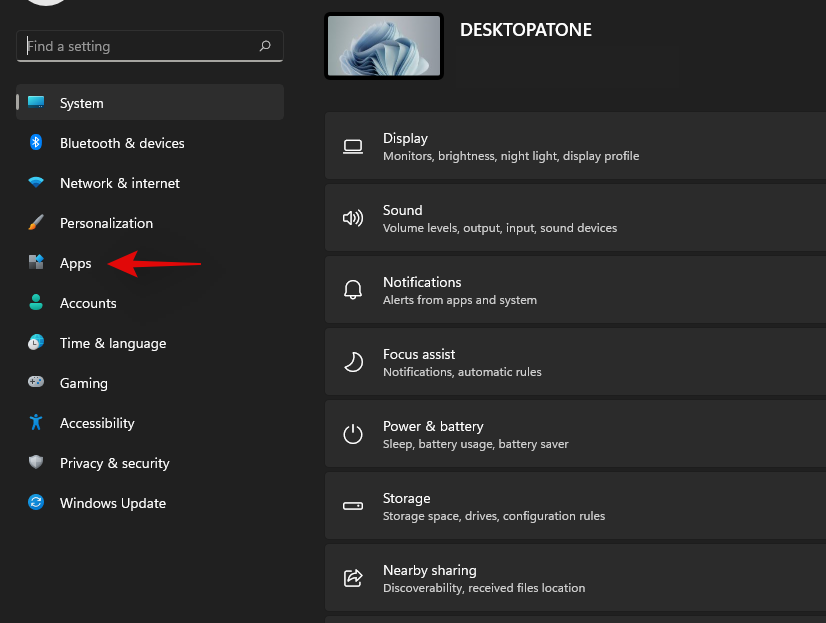Click the Apps icon in sidebar

36,263
